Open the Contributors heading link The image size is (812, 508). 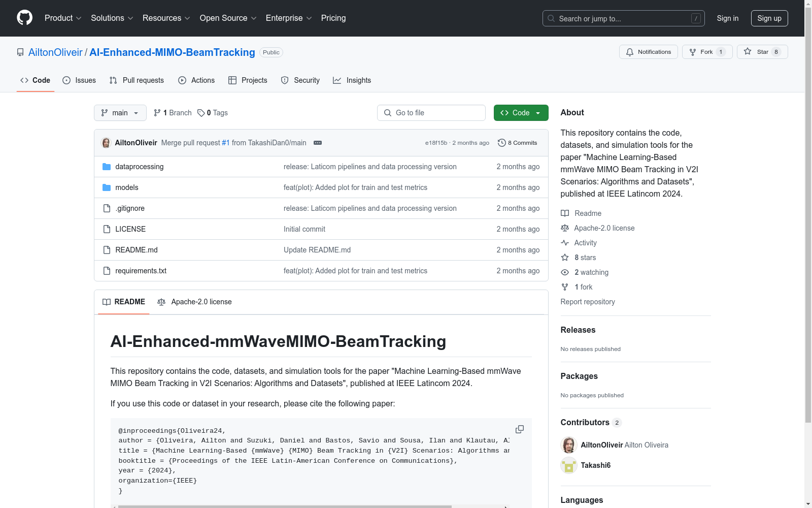(x=591, y=422)
